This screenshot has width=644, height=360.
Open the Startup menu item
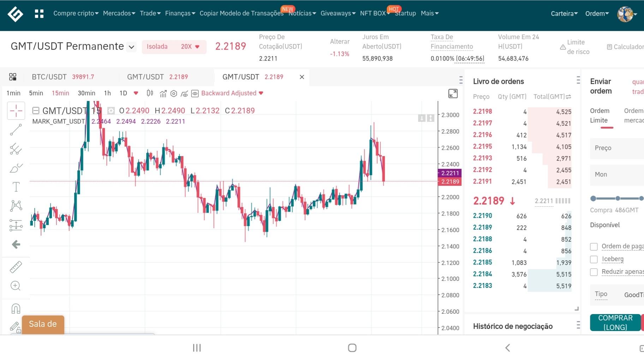click(x=405, y=13)
